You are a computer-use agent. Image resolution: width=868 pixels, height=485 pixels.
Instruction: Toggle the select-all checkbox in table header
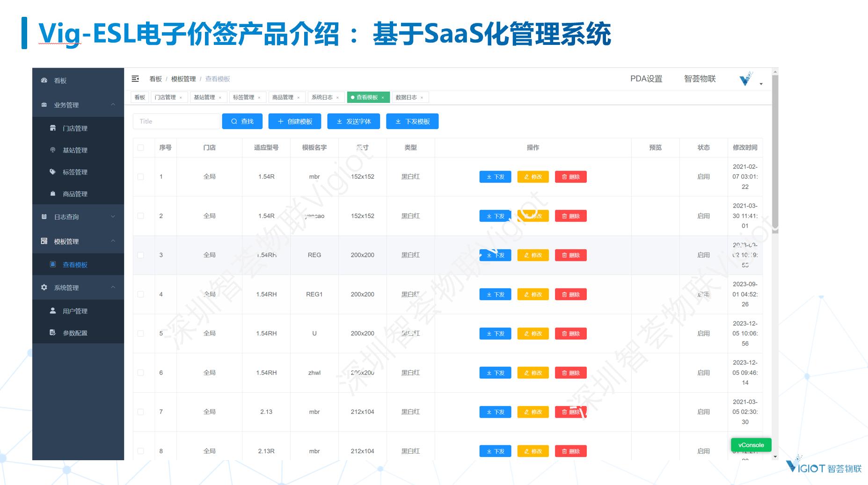[141, 148]
